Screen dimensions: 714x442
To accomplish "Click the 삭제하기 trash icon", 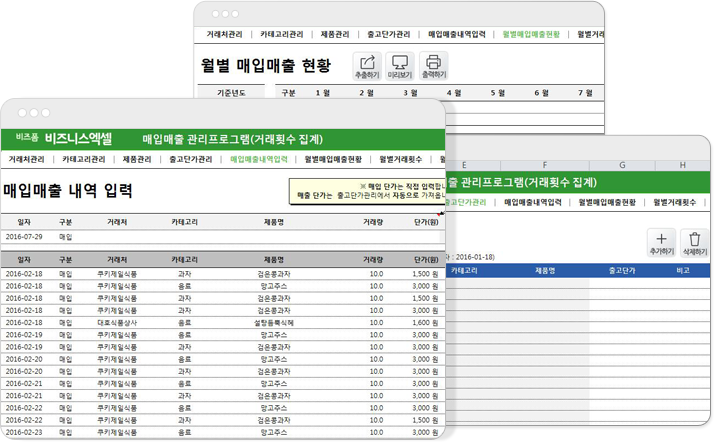I will coord(696,239).
